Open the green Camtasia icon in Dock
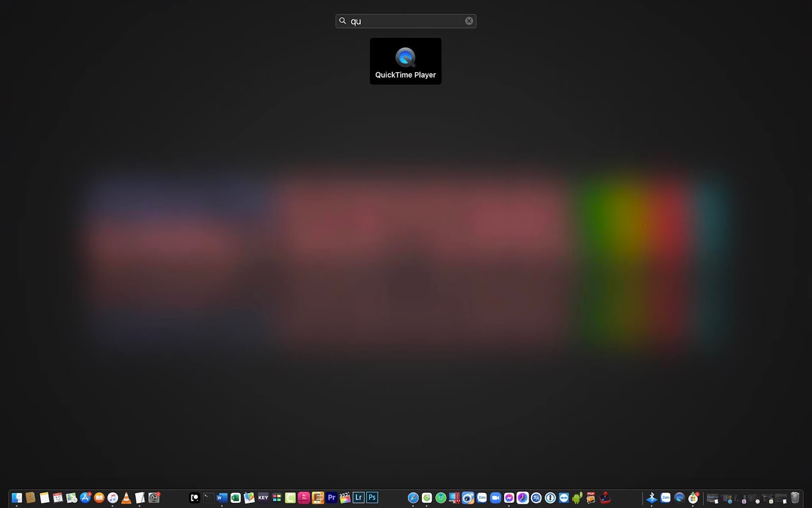The image size is (812, 508). pyautogui.click(x=290, y=498)
